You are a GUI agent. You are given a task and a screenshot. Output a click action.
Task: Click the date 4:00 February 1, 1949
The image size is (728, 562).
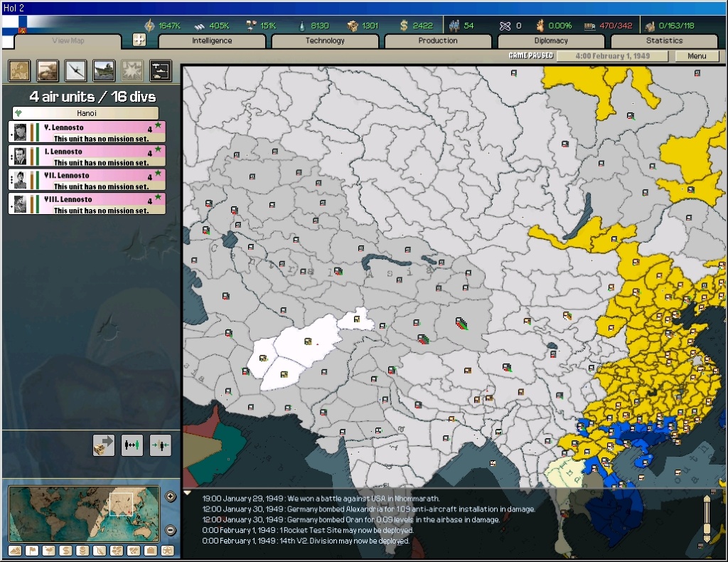click(612, 55)
